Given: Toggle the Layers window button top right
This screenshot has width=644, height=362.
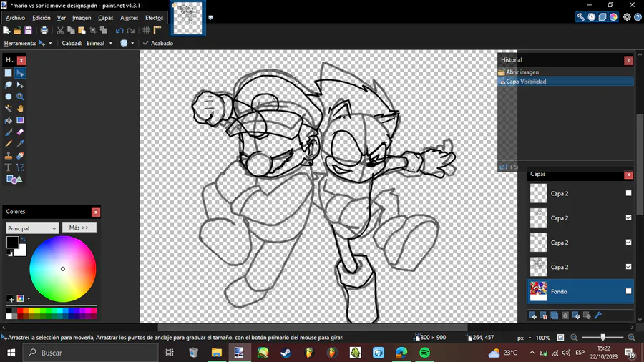Looking at the screenshot, I should [602, 17].
